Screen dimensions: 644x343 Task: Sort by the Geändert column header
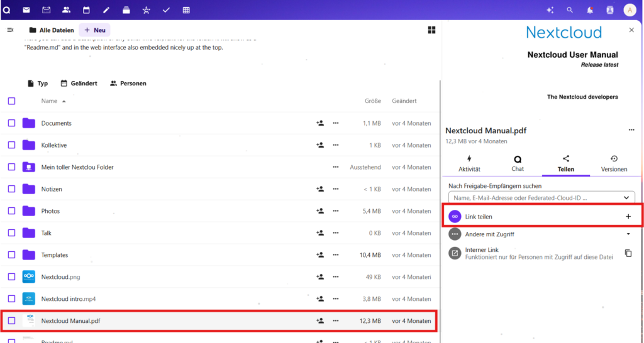404,101
